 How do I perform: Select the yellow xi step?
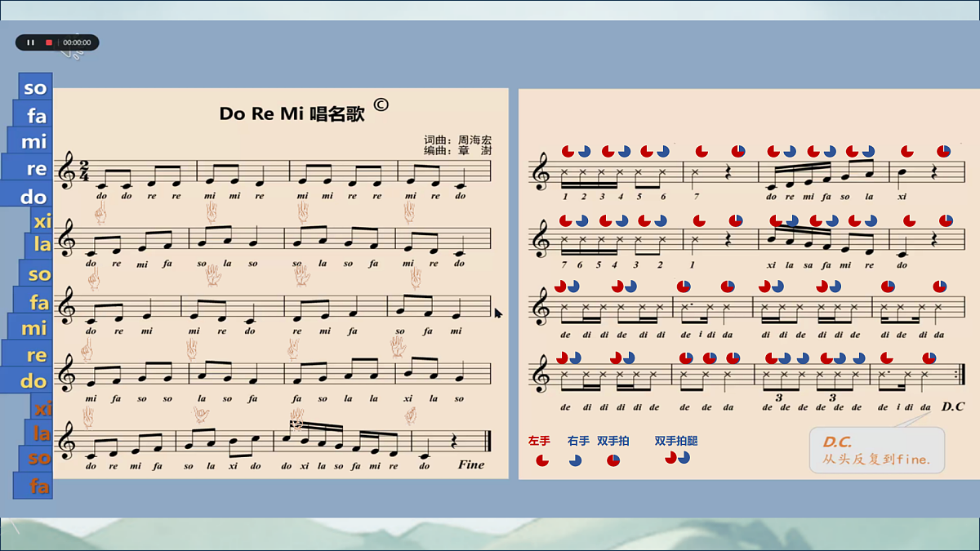pos(42,220)
